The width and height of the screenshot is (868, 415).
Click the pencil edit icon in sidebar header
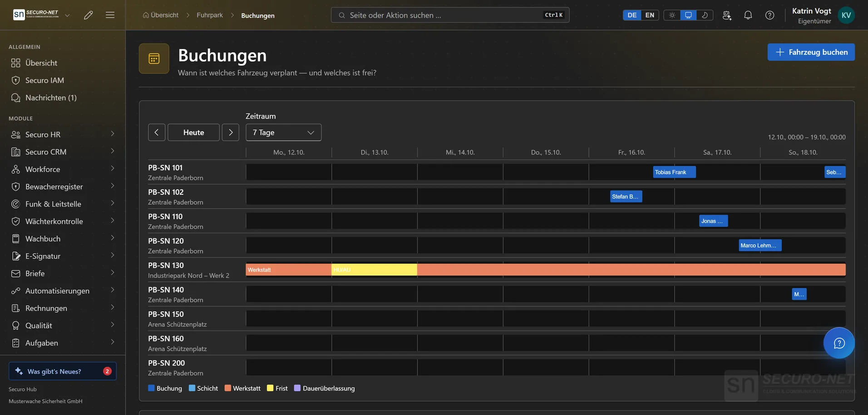tap(89, 15)
